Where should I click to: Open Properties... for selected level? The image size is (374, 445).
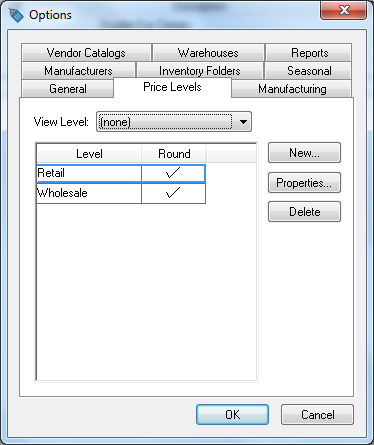point(304,182)
